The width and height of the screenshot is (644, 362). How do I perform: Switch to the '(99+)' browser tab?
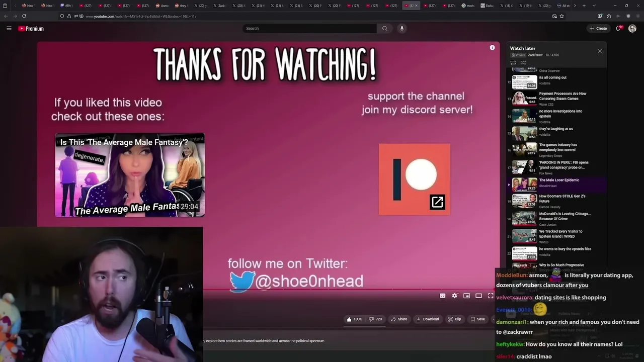click(x=66, y=6)
